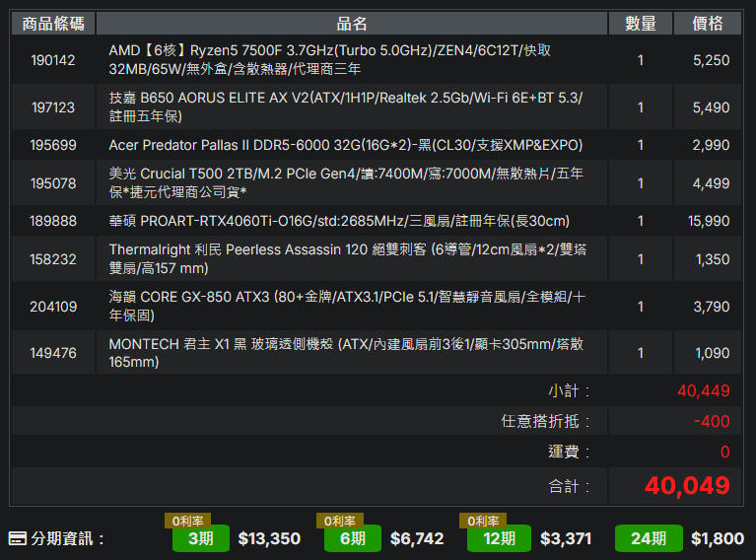Click the Thermalright Peerless Assassin 120 row
The height and width of the screenshot is (560, 756).
click(377, 259)
